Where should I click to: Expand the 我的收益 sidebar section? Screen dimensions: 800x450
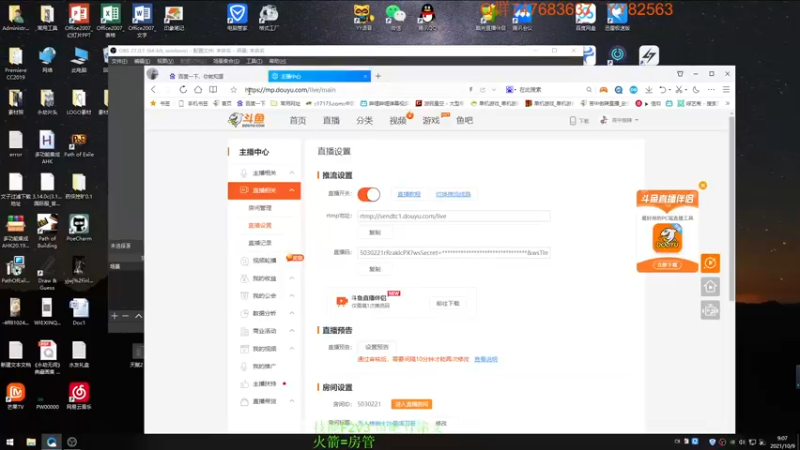tap(292, 279)
